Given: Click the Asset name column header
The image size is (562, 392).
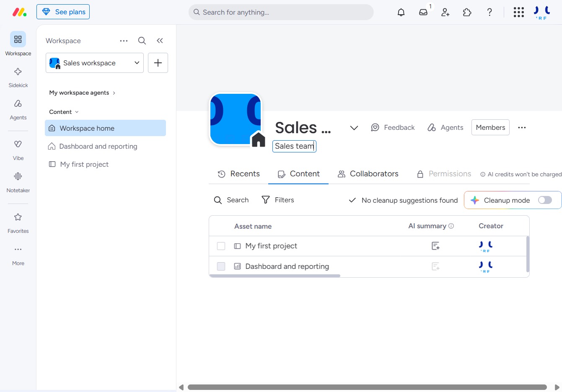Looking at the screenshot, I should [x=253, y=226].
